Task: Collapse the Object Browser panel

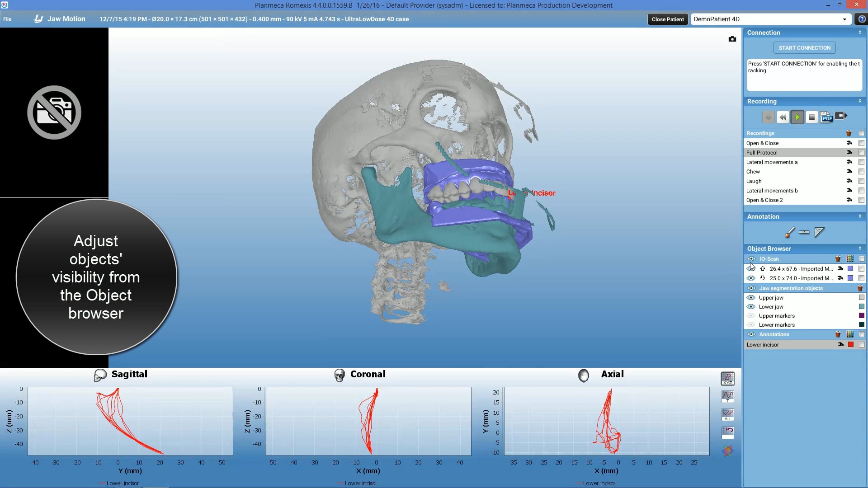Action: 860,249
